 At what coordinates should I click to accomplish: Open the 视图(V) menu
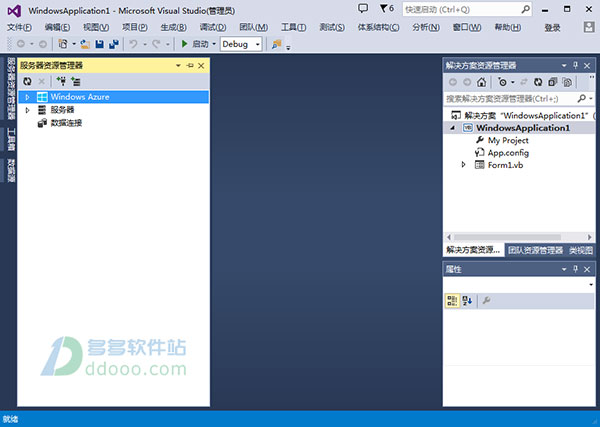click(96, 27)
